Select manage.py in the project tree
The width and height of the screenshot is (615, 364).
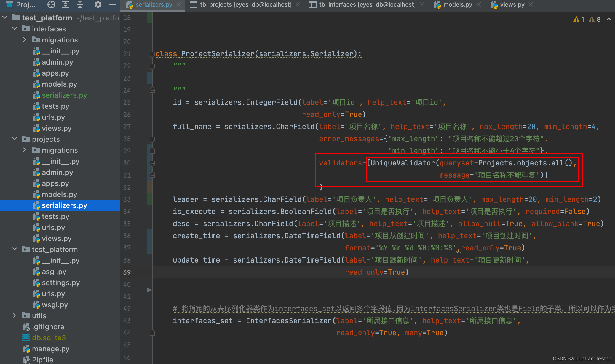coord(51,349)
